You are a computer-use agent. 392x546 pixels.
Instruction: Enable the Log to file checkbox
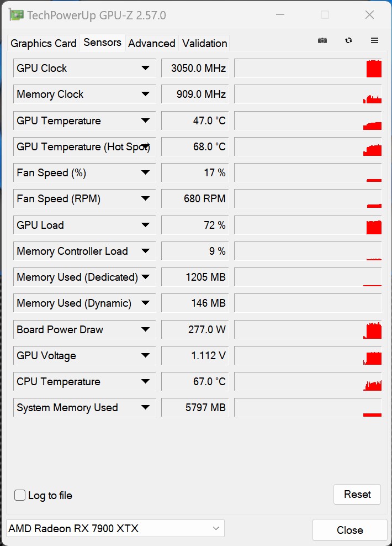[x=20, y=495]
